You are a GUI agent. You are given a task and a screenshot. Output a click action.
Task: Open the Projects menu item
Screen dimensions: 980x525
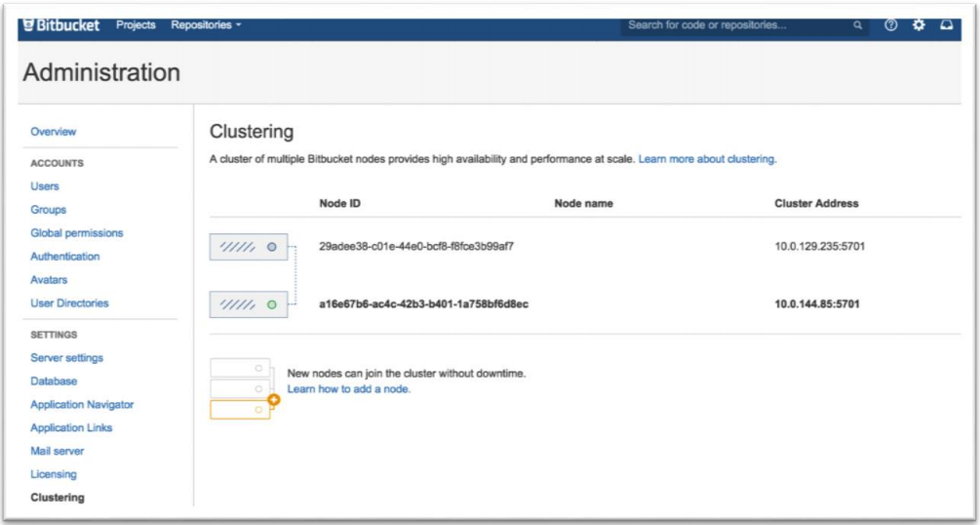pyautogui.click(x=136, y=25)
